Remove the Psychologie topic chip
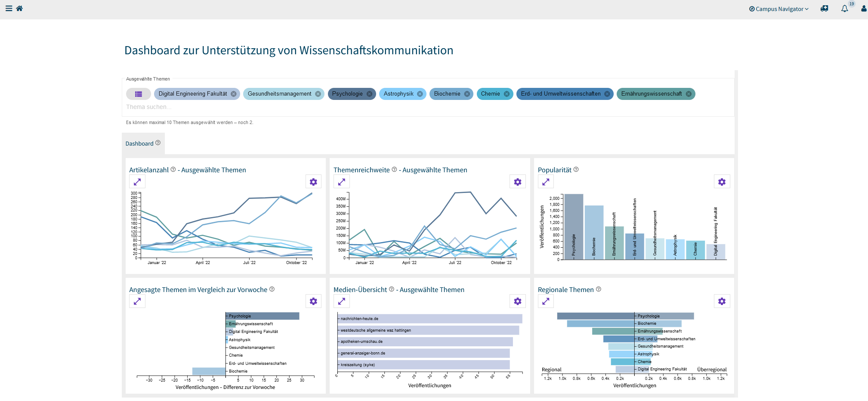Viewport: 868px width, 401px height. pos(369,94)
